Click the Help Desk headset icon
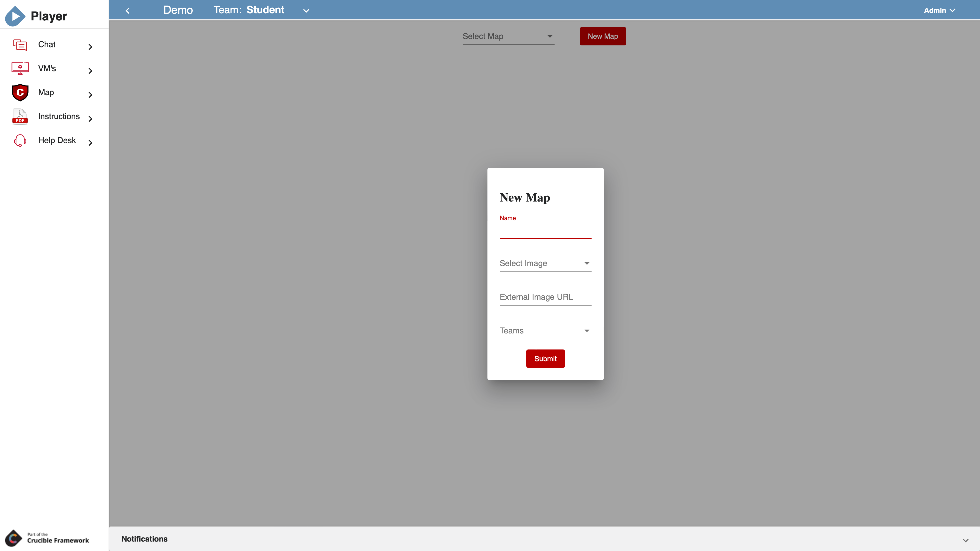The width and height of the screenshot is (980, 551). pyautogui.click(x=20, y=140)
